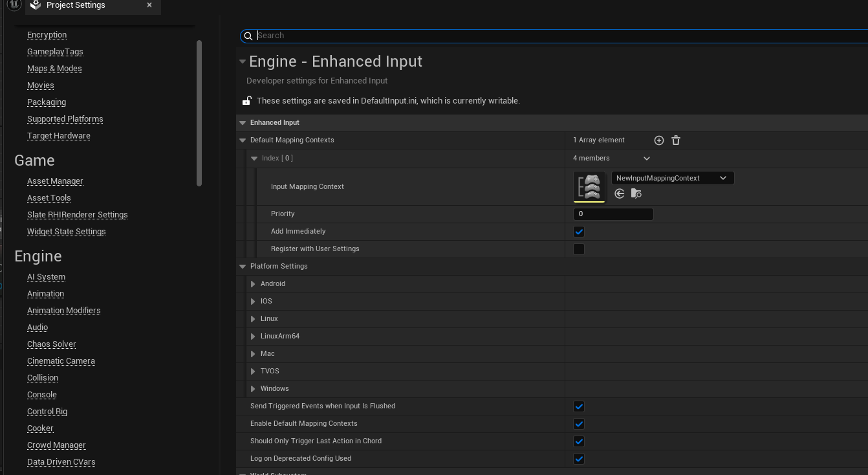The width and height of the screenshot is (868, 475).
Task: Uncheck the Add Immediately checkbox
Action: click(579, 232)
